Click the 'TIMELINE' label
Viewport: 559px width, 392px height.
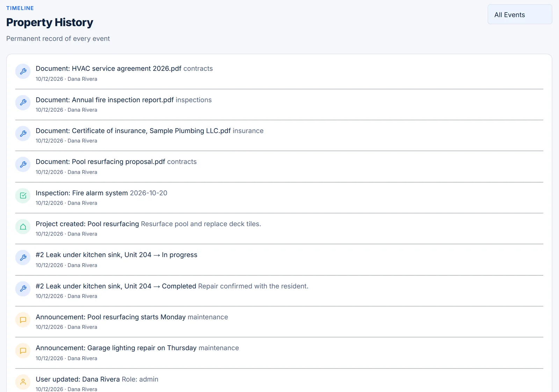(20, 8)
